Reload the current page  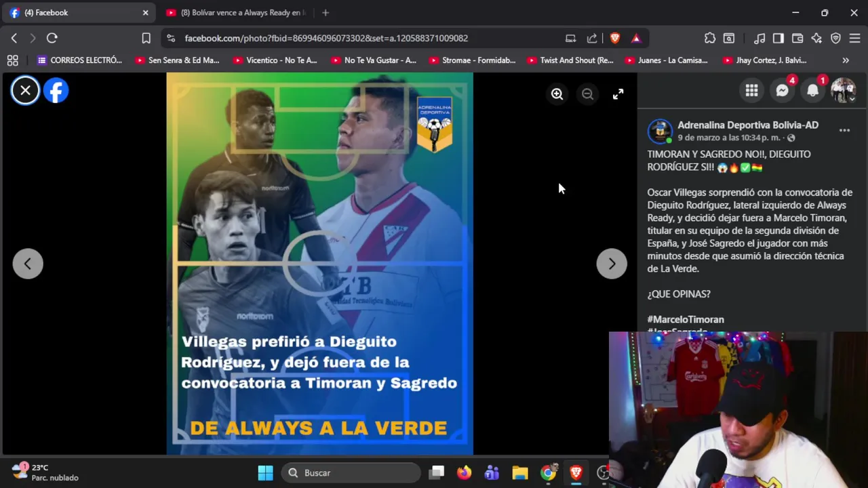52,38
